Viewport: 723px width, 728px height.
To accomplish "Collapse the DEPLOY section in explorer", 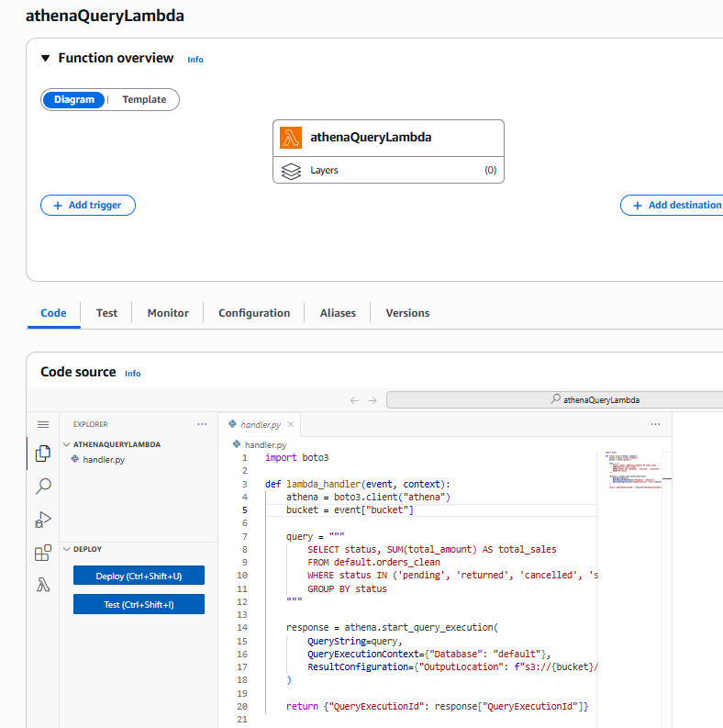I will 66,549.
